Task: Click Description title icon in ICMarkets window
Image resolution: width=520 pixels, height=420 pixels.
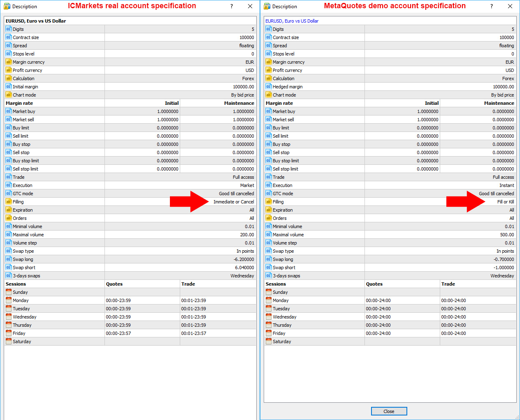Action: point(7,6)
